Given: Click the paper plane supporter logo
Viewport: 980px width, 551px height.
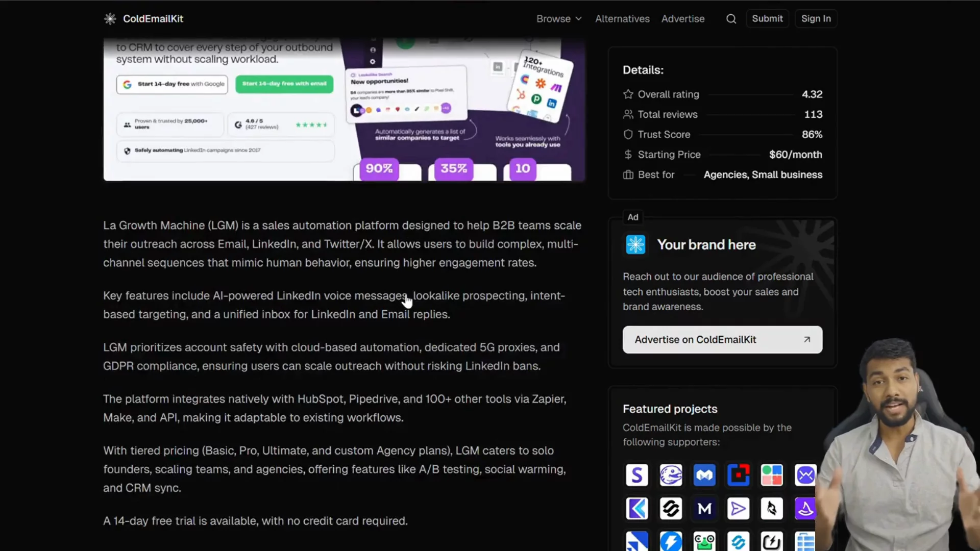Looking at the screenshot, I should [739, 508].
